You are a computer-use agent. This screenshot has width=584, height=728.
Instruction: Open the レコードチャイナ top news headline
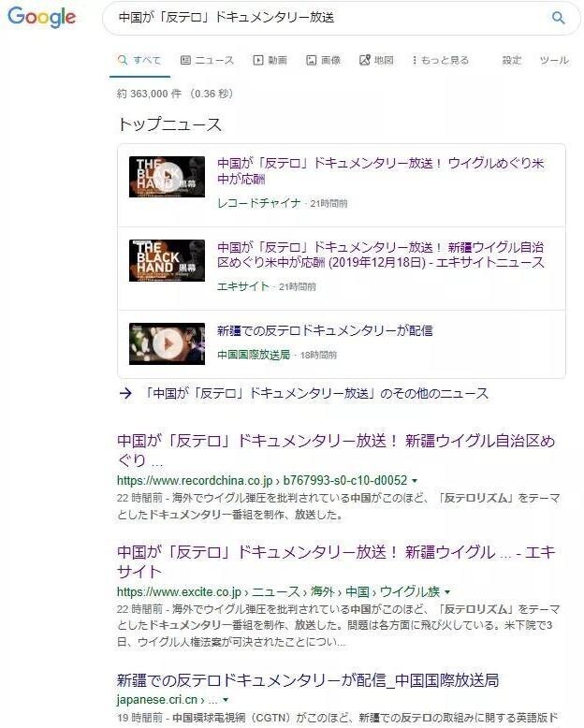[380, 171]
